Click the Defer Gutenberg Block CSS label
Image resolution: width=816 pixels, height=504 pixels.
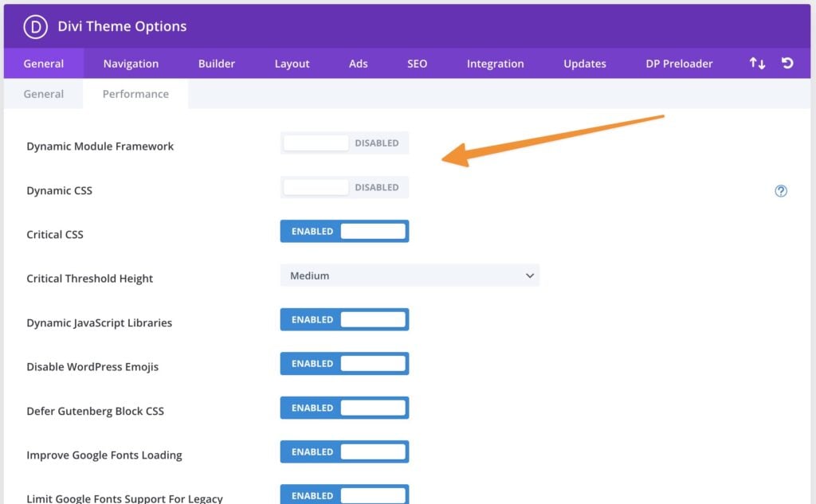click(x=96, y=411)
